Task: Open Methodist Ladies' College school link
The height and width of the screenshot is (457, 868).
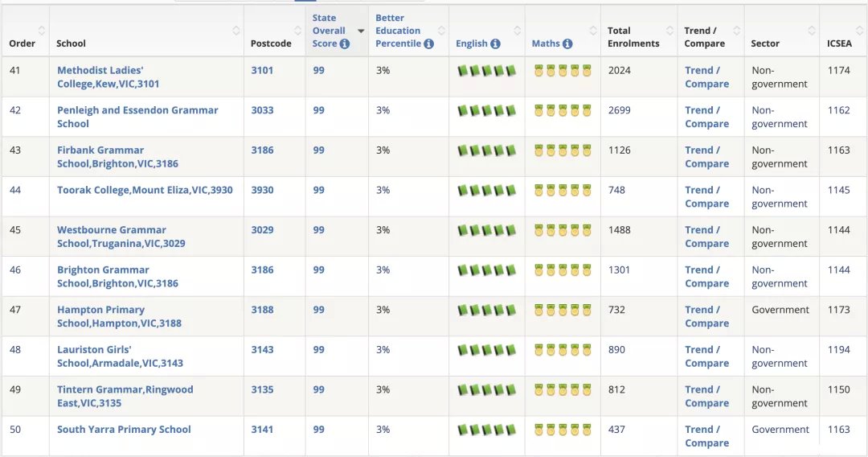Action: [108, 77]
